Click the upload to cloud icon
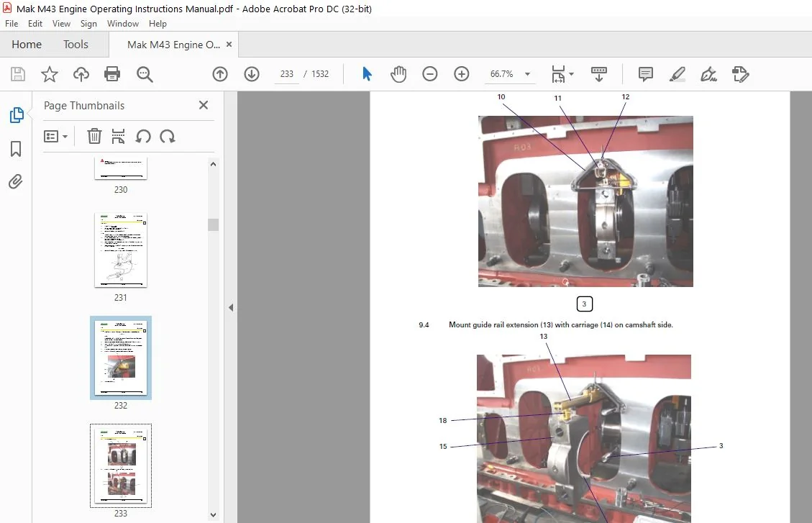Viewport: 812px width, 523px height. [81, 74]
